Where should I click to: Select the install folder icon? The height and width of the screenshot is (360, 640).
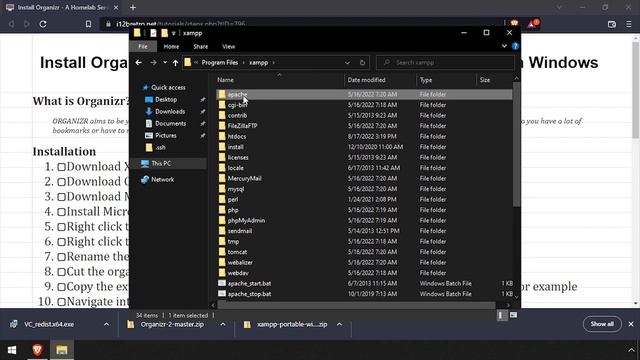click(222, 147)
